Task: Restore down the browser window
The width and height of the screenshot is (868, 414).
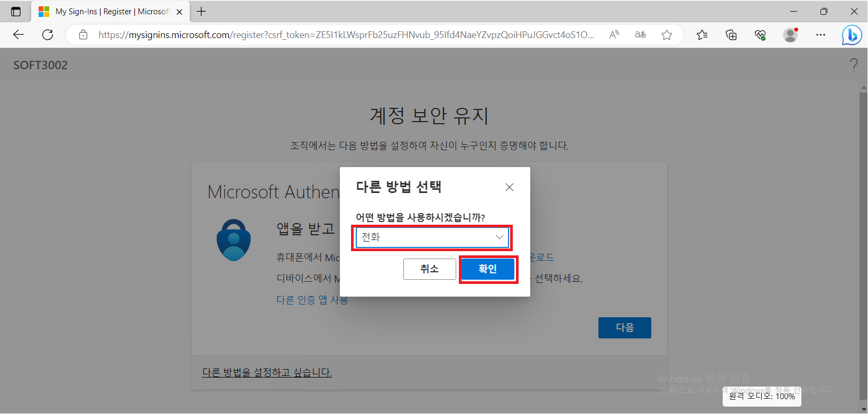Action: pyautogui.click(x=824, y=12)
